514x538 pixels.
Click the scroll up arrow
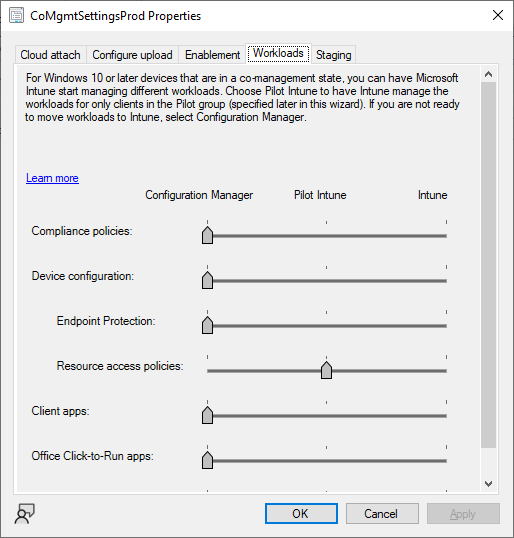coord(489,74)
